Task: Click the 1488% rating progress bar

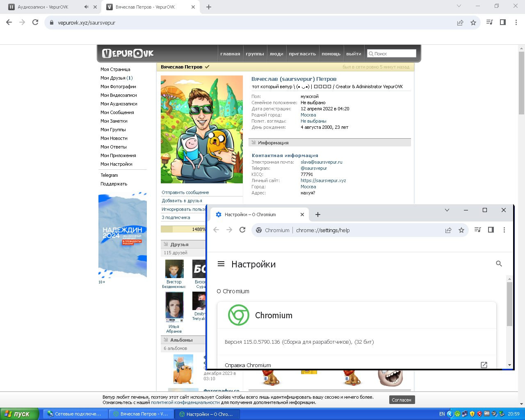Action: 183,229
